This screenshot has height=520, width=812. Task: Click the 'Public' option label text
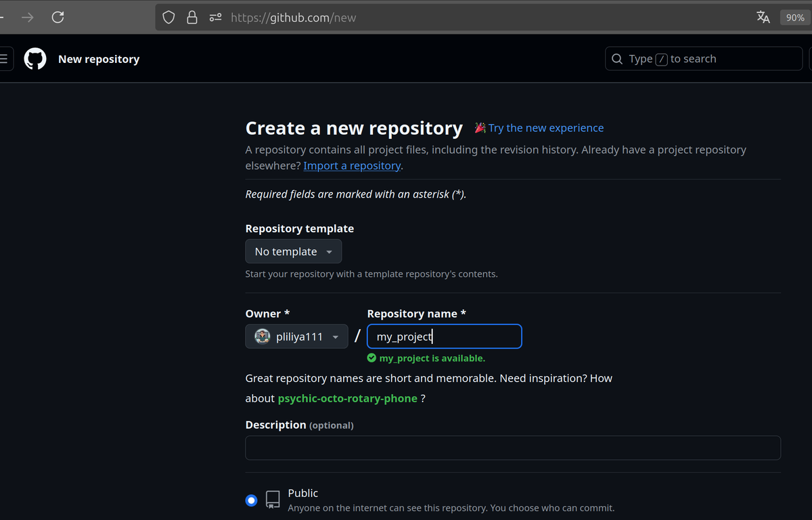303,493
